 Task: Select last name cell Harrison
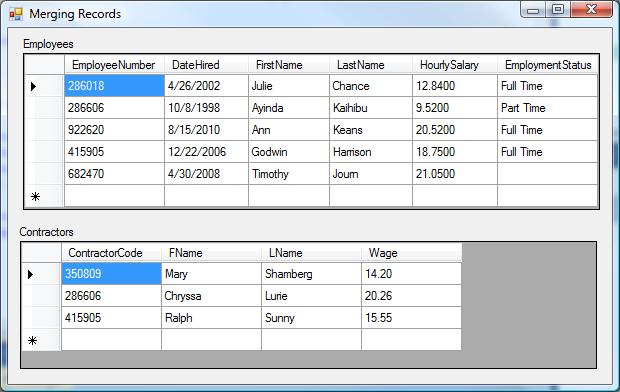(371, 151)
